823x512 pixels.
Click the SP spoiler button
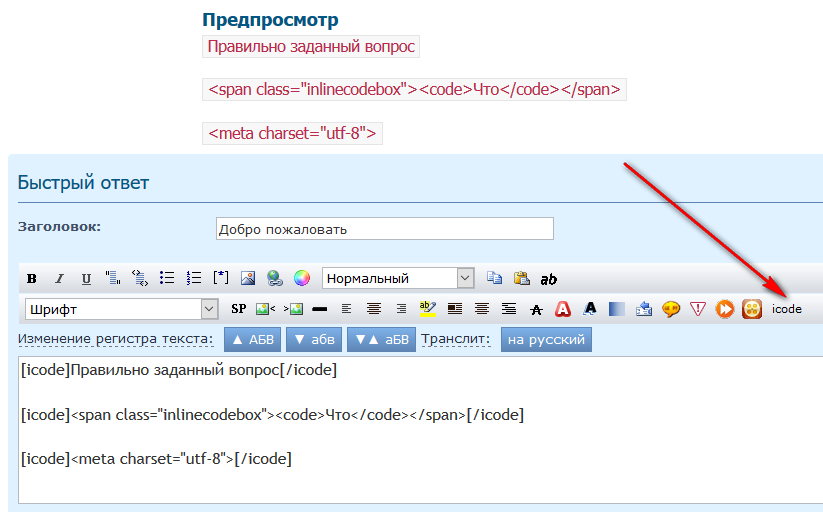click(239, 309)
